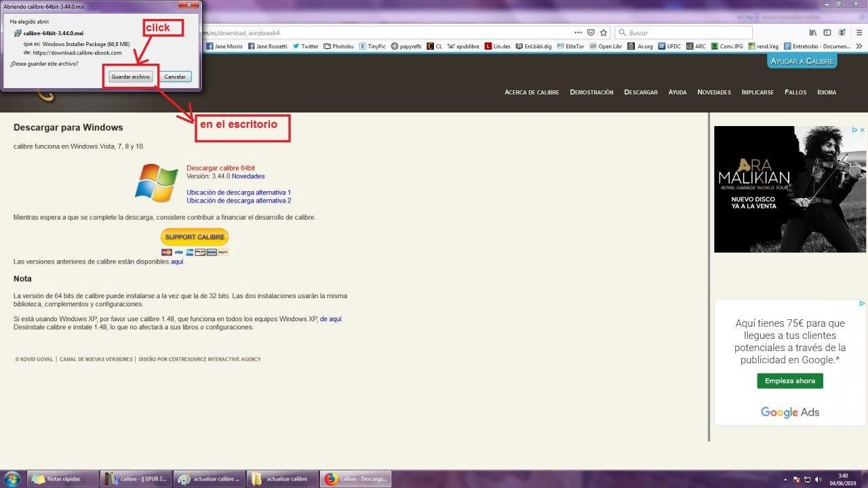This screenshot has width=868, height=488.
Task: Open the Jane Morris bookmark
Action: pyautogui.click(x=223, y=47)
